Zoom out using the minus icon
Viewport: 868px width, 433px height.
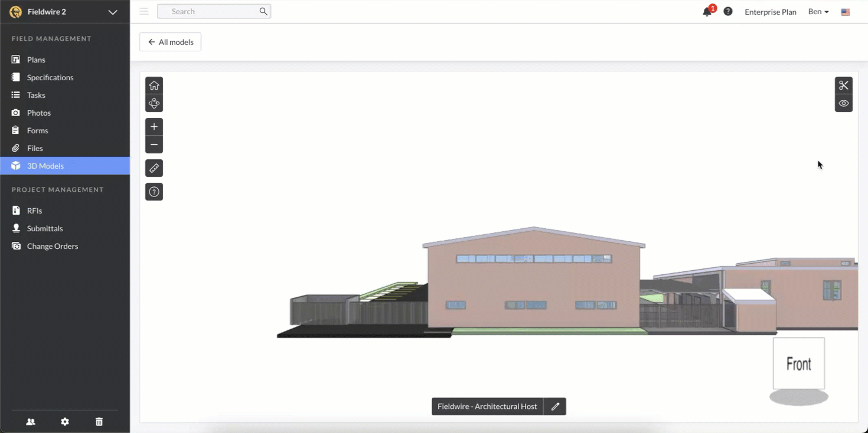(154, 144)
